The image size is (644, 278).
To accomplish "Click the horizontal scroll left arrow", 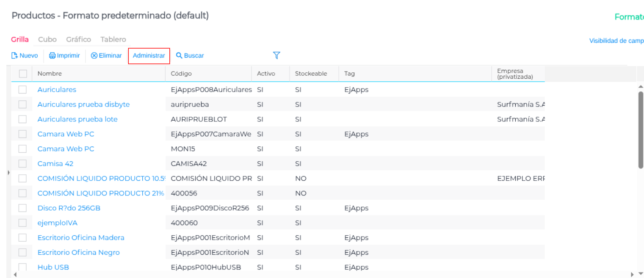I will 15,275.
